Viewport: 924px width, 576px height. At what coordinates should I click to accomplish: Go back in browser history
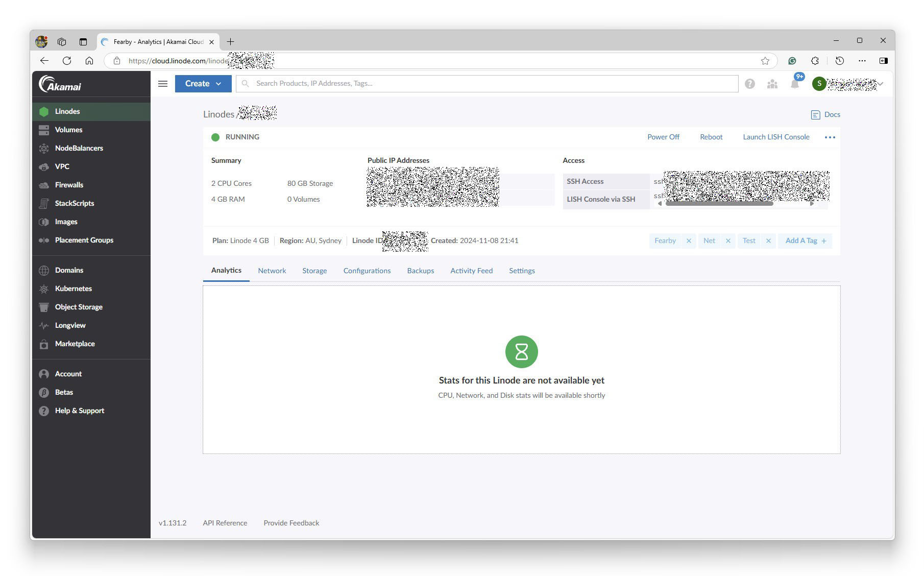44,61
